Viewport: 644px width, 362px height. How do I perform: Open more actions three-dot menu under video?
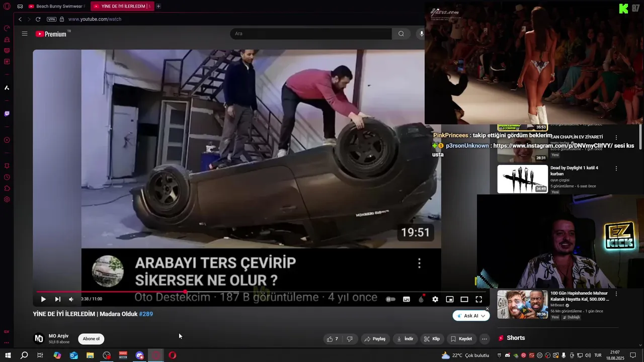[x=485, y=339]
